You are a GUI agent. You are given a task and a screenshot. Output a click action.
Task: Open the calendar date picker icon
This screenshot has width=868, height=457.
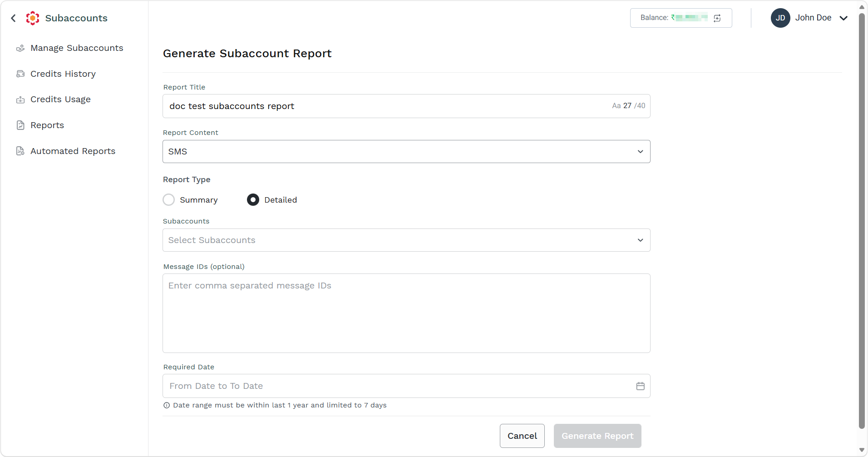point(641,386)
